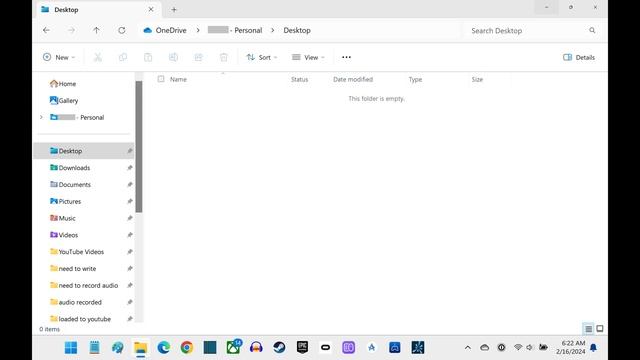The height and width of the screenshot is (360, 640).
Task: Toggle the select-all checkbox in header
Action: 161,79
